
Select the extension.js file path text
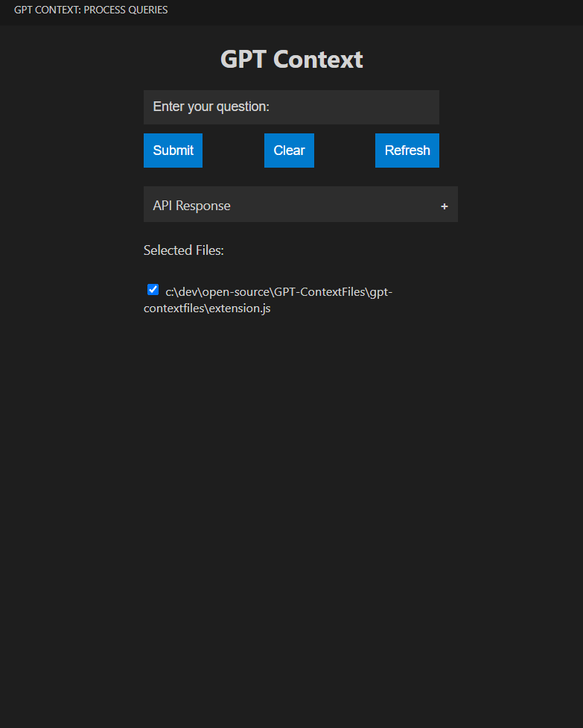pyautogui.click(x=268, y=300)
